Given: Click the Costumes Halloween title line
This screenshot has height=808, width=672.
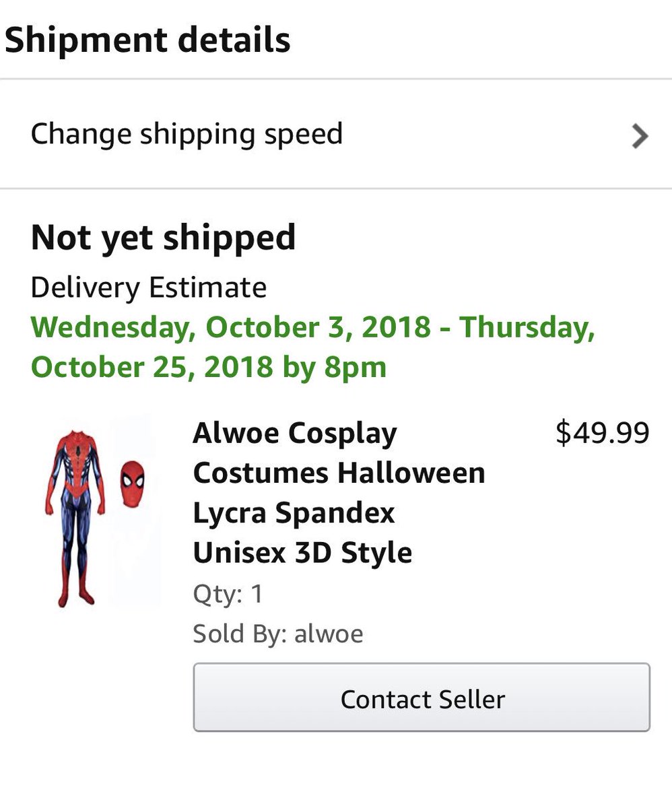Looking at the screenshot, I should (x=339, y=473).
